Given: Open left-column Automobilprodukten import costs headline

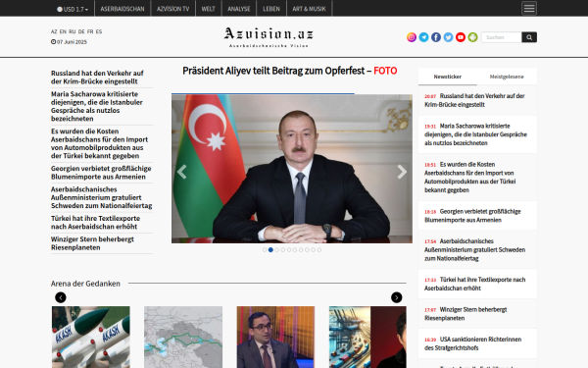Looking at the screenshot, I should coord(99,143).
